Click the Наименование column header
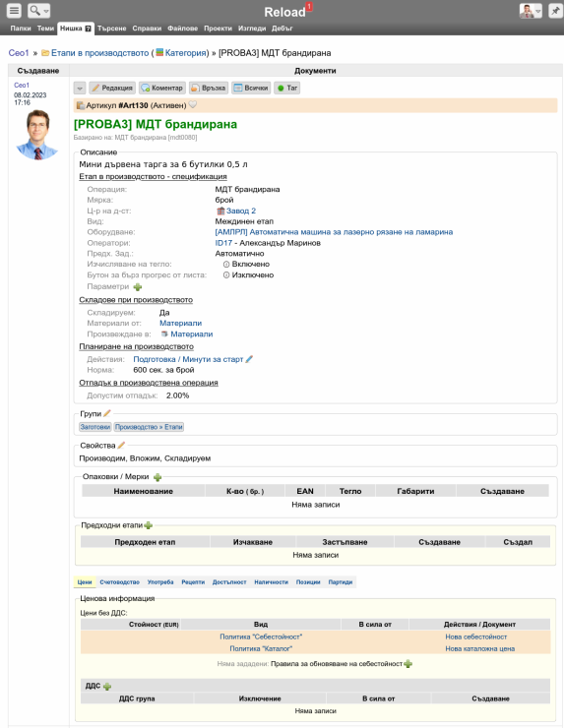This screenshot has width=564, height=728. pyautogui.click(x=143, y=491)
